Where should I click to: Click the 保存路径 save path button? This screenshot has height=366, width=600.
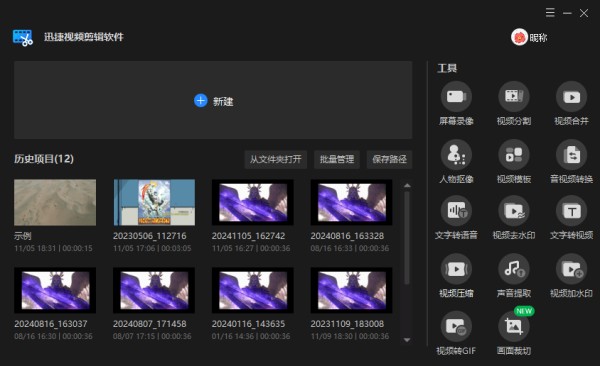tap(389, 159)
